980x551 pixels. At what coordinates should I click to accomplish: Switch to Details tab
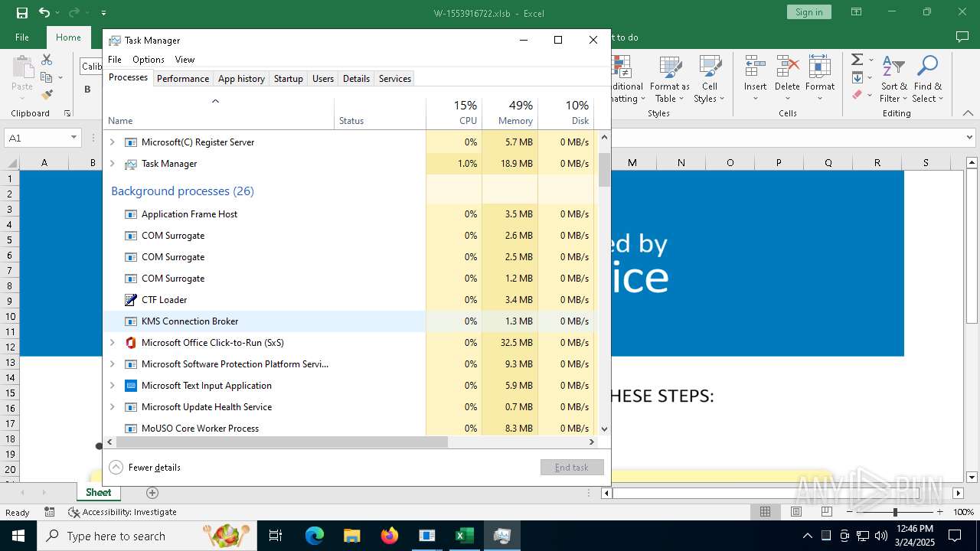[x=356, y=79]
